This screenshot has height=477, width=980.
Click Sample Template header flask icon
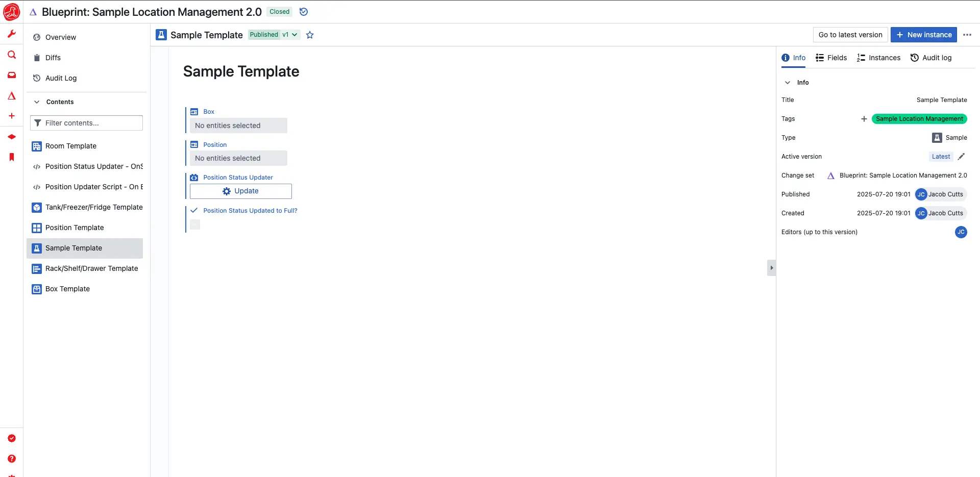tap(161, 35)
